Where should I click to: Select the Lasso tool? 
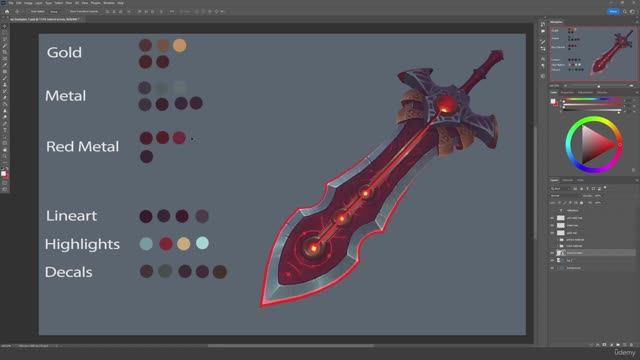coord(4,40)
